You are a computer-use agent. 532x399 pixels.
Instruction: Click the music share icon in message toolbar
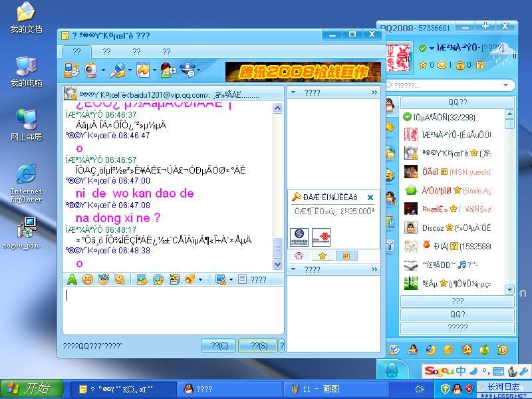pyautogui.click(x=158, y=279)
